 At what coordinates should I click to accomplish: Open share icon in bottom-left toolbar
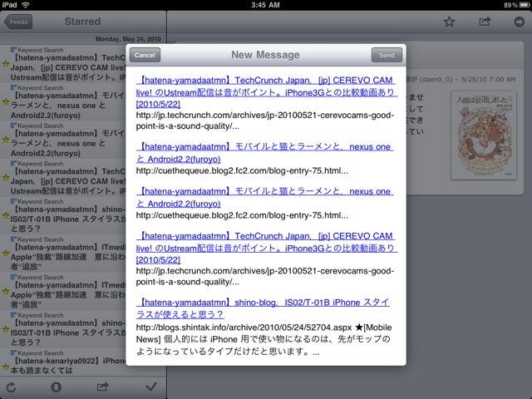tap(102, 387)
